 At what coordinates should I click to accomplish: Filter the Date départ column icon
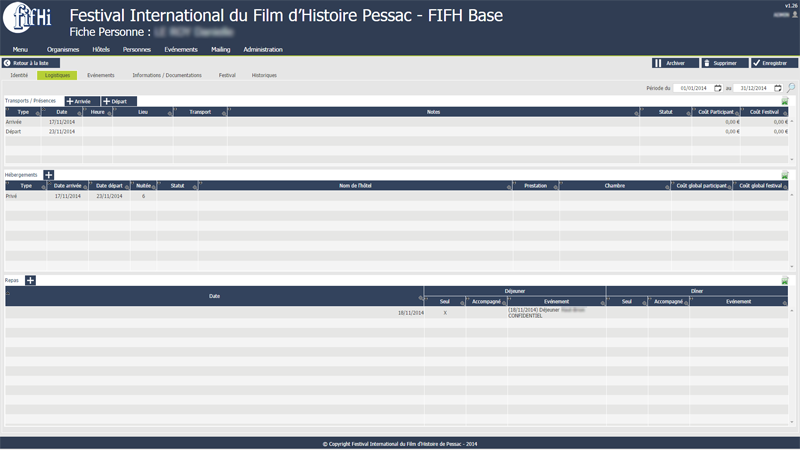pos(127,187)
